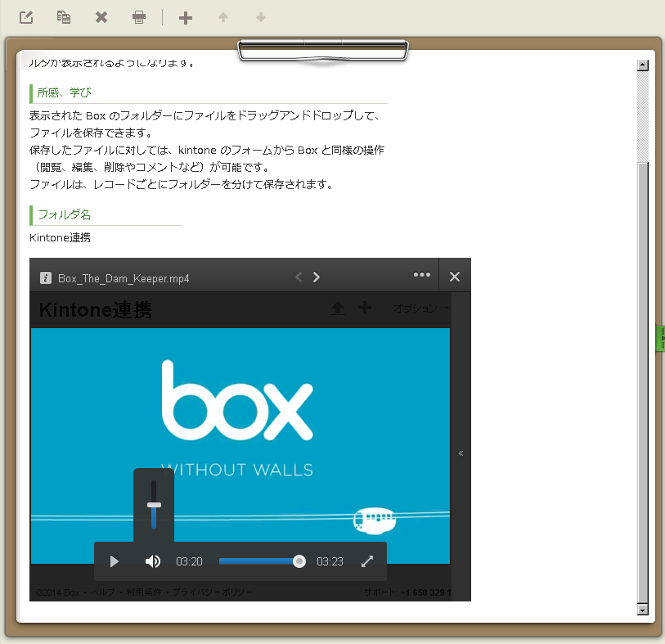This screenshot has width=665, height=644.
Task: Click the delete record X icon
Action: coord(101,17)
